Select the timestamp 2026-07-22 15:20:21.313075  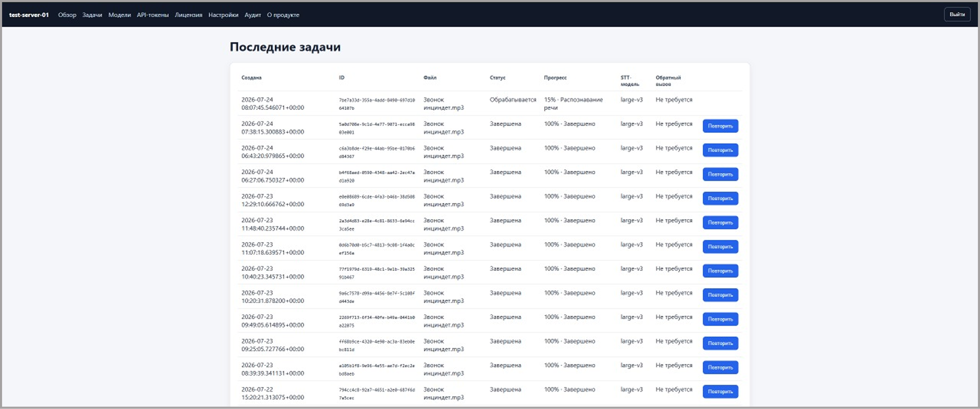pos(273,393)
